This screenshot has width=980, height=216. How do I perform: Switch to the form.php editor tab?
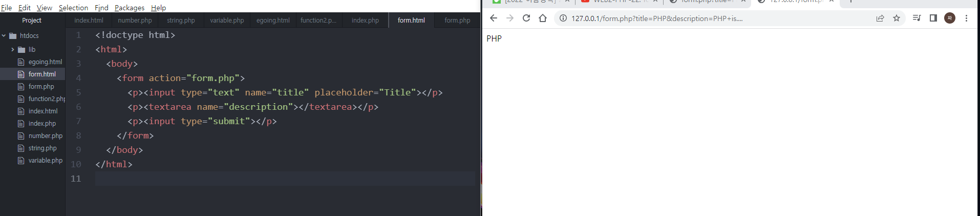coord(457,21)
